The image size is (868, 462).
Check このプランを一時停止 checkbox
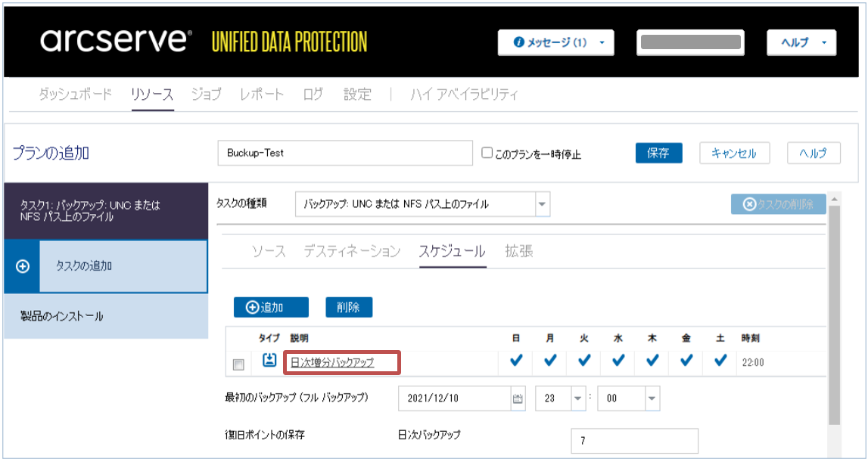click(x=487, y=153)
